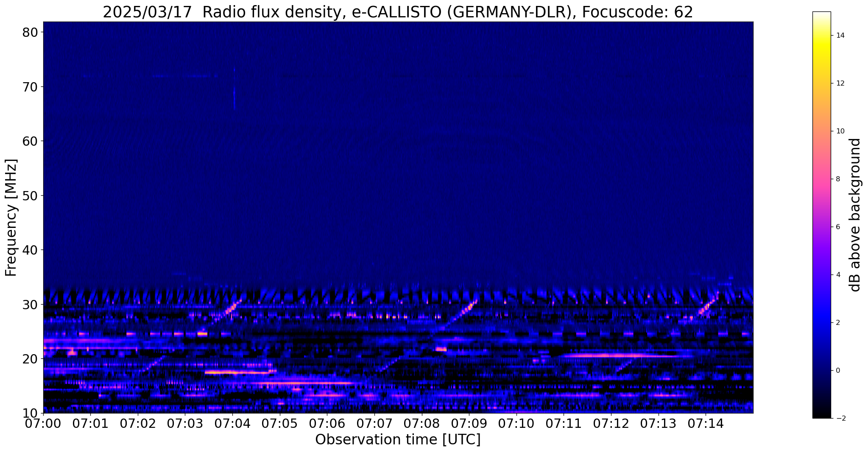This screenshot has width=868, height=452.
Task: Click the colorbar tick label 8
Action: [838, 179]
